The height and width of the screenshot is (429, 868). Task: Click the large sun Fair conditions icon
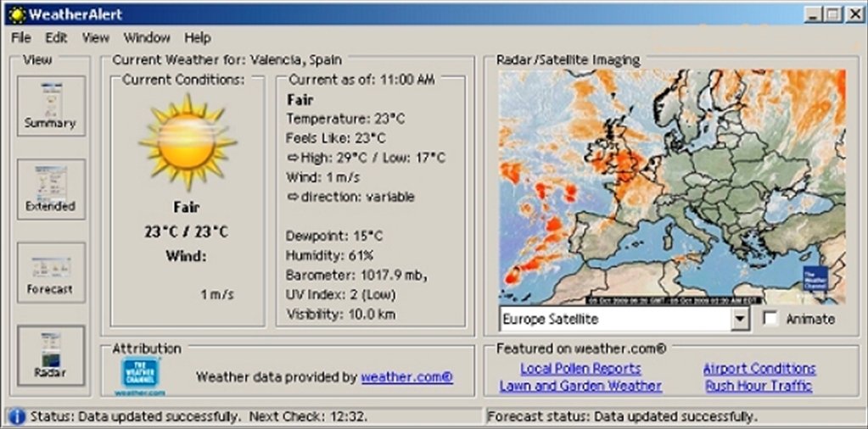coord(188,141)
